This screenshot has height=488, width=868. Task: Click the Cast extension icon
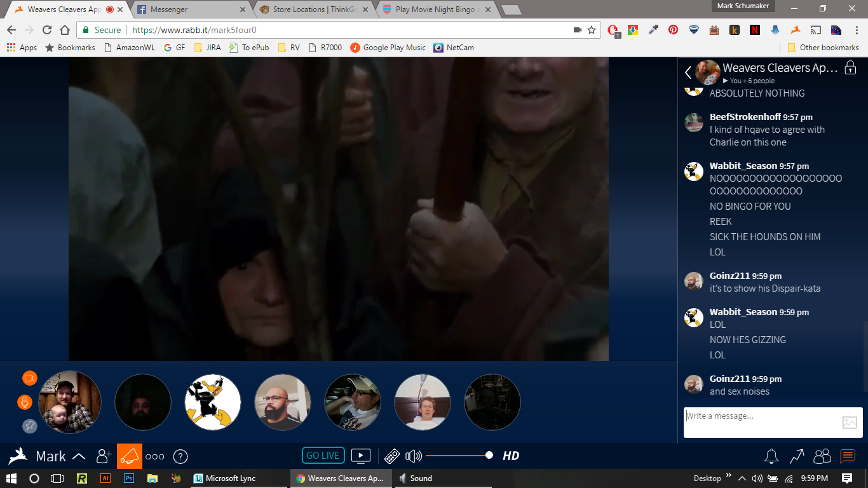tap(815, 30)
